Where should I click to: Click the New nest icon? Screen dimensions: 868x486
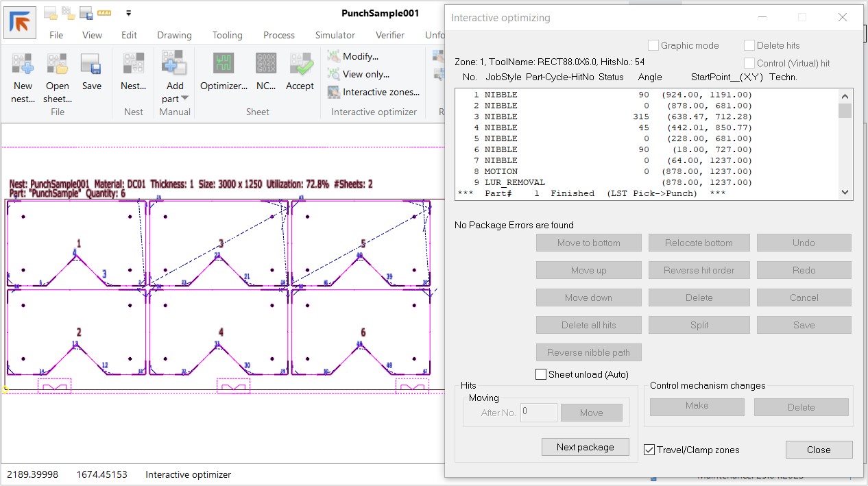(x=23, y=64)
